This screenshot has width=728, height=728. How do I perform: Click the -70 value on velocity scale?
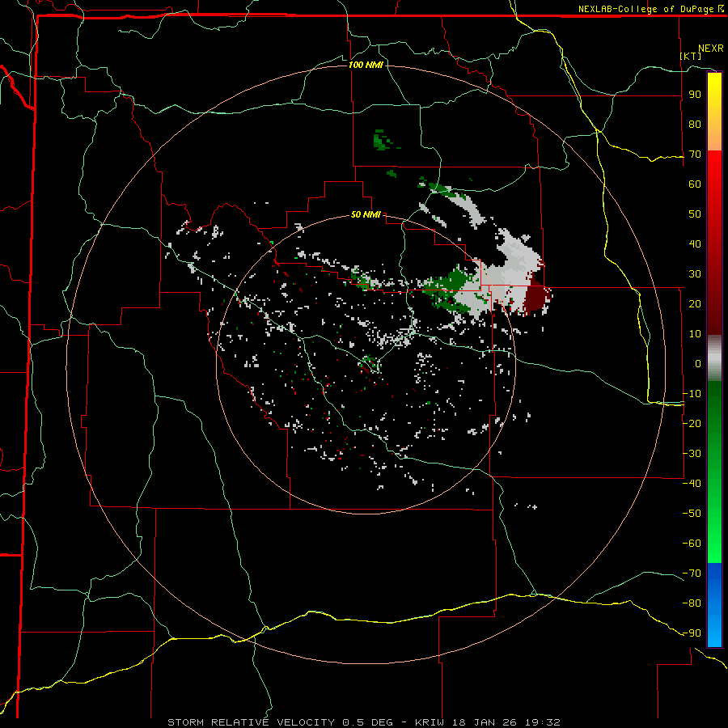pyautogui.click(x=692, y=573)
